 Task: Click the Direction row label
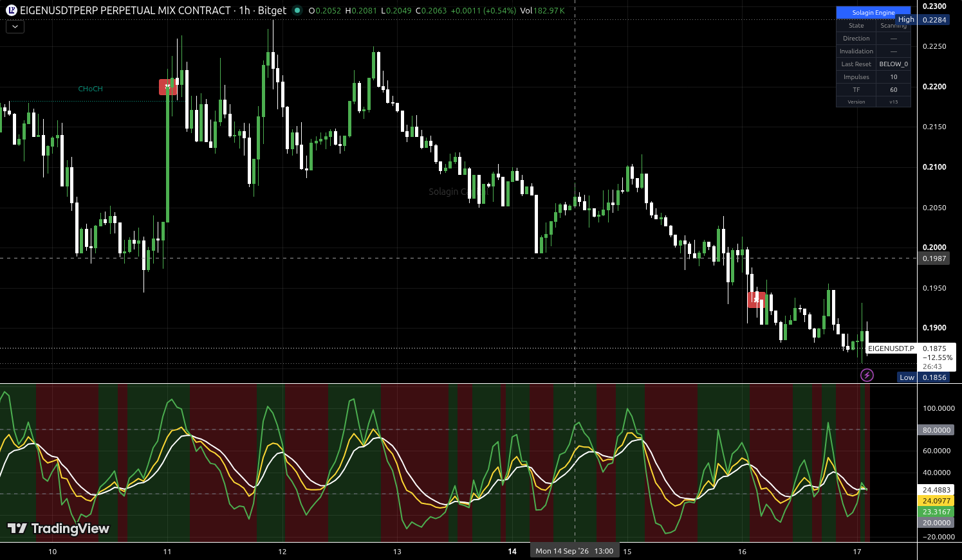coord(856,39)
